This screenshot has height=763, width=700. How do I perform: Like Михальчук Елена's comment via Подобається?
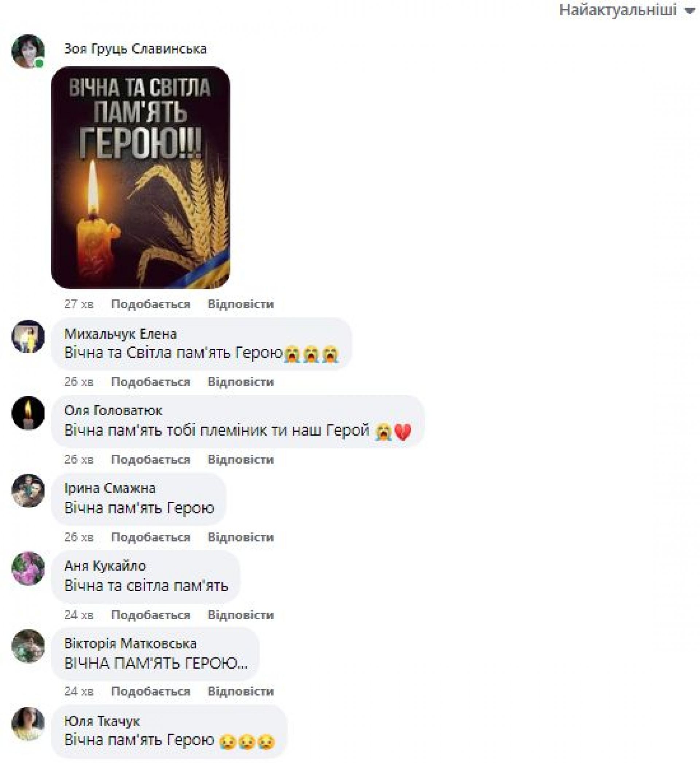pos(150,382)
